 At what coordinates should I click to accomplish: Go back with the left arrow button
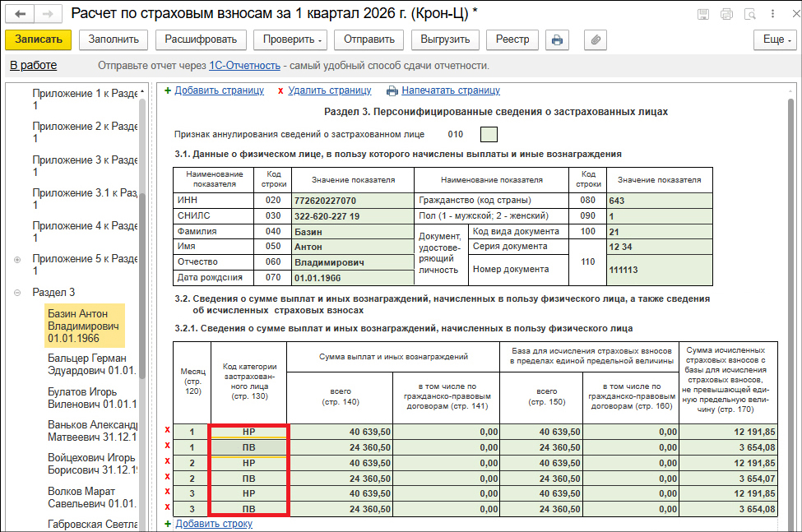click(x=21, y=14)
